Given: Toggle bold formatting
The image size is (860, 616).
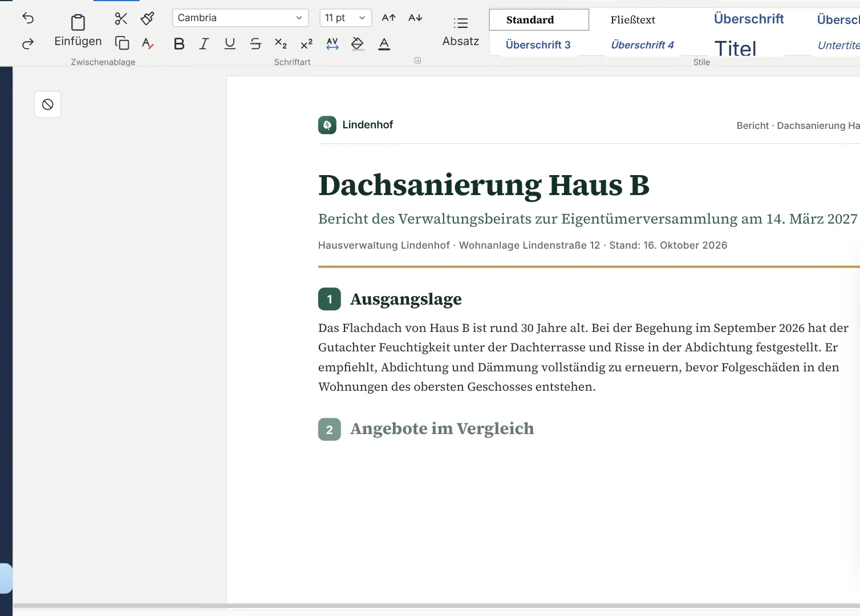Looking at the screenshot, I should coord(179,43).
